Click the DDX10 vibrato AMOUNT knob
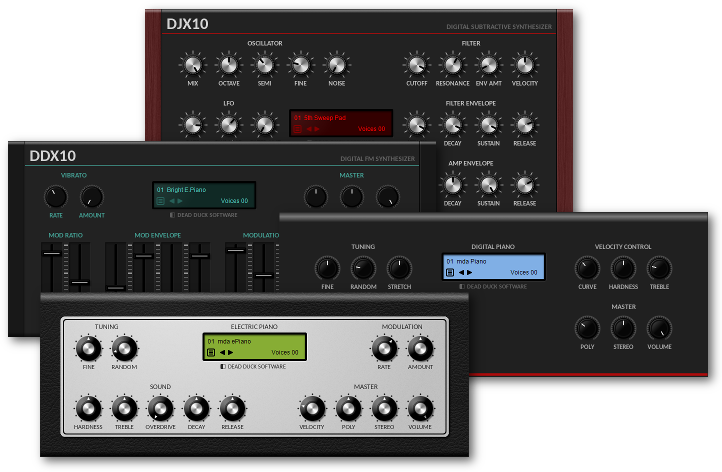 pos(92,197)
